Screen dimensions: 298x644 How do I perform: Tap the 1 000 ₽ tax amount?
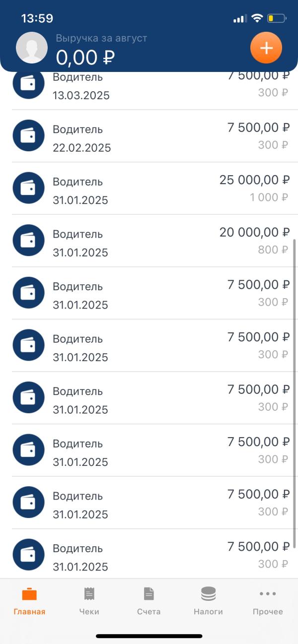269,197
